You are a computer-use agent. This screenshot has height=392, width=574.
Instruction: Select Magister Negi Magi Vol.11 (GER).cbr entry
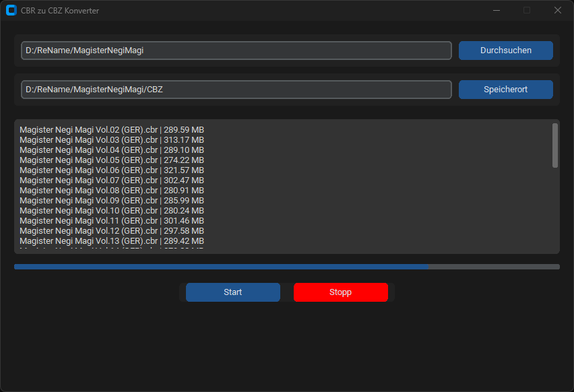[x=112, y=221]
